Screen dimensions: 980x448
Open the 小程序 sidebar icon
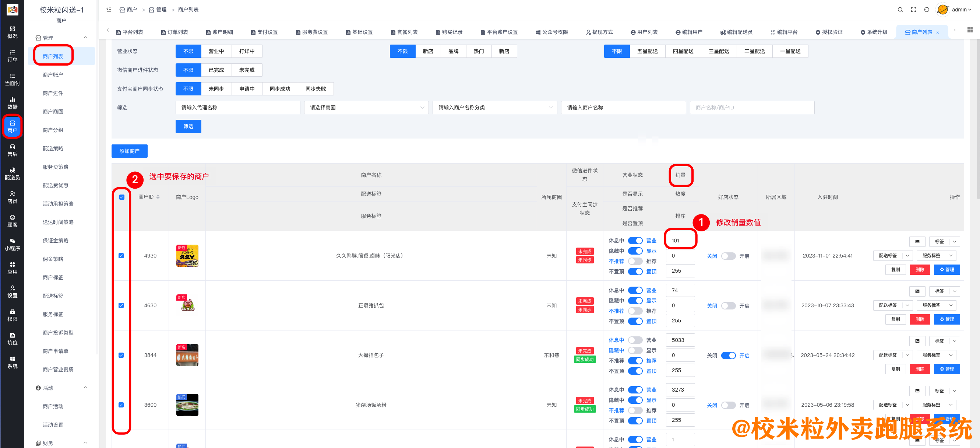(13, 244)
